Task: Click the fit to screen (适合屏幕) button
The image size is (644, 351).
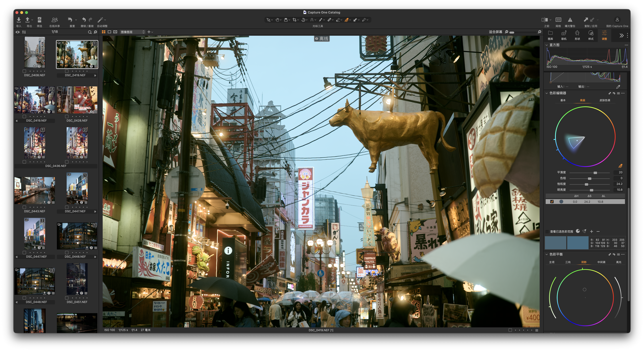Action: click(x=495, y=32)
